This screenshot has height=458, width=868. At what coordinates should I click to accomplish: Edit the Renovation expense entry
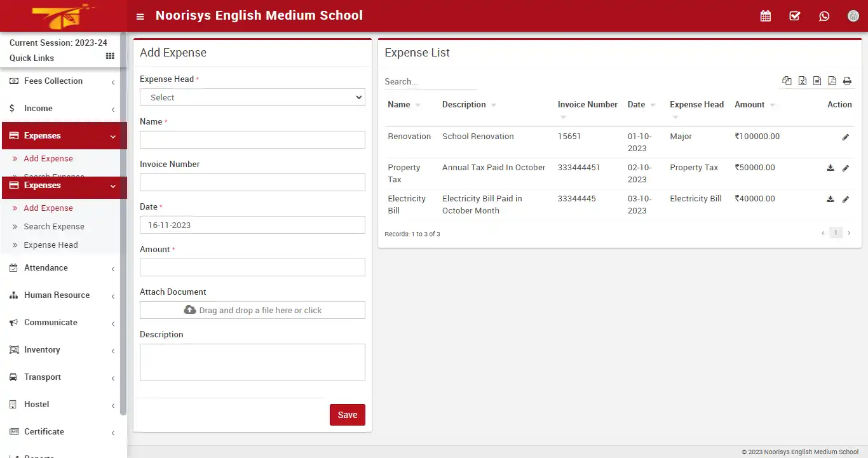click(x=846, y=137)
